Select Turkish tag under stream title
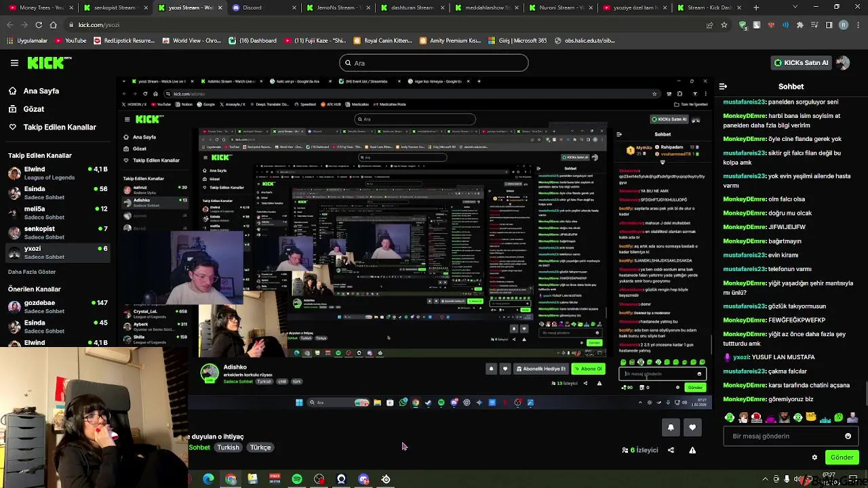Viewport: 868px width, 488px height. pyautogui.click(x=228, y=447)
